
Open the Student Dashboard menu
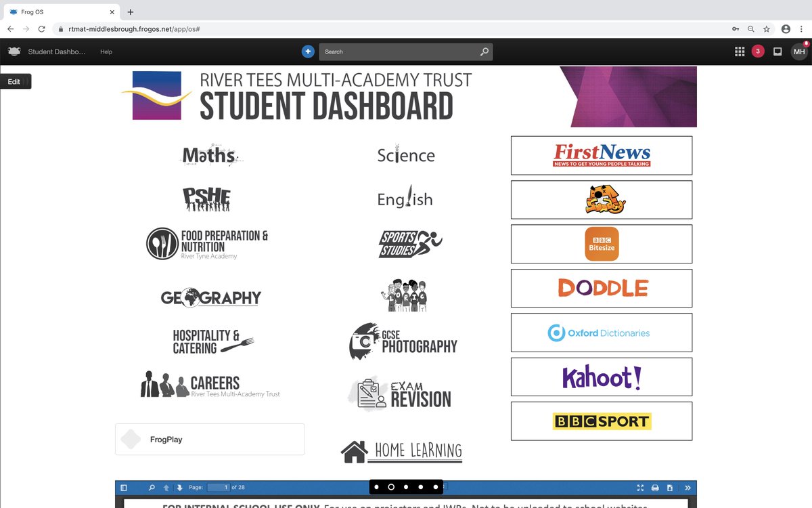57,51
